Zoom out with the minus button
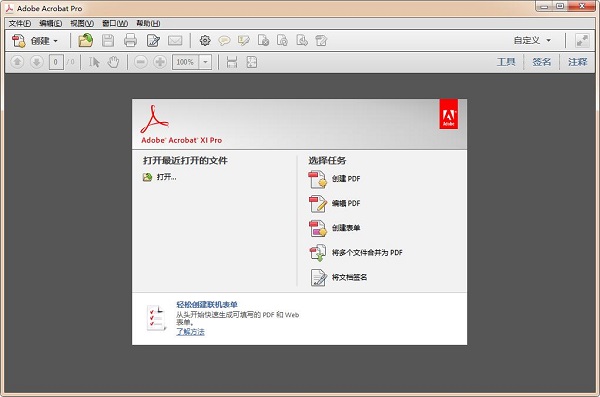 click(141, 62)
